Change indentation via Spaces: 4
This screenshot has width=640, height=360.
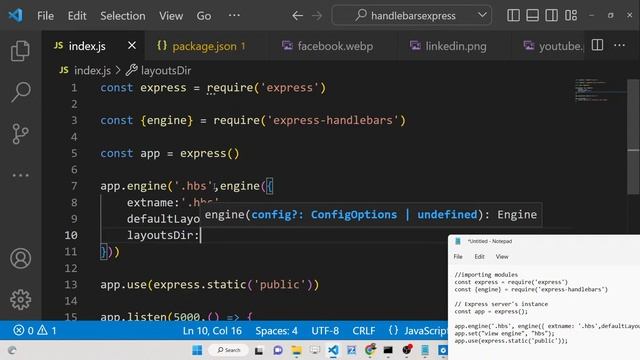tap(276, 331)
